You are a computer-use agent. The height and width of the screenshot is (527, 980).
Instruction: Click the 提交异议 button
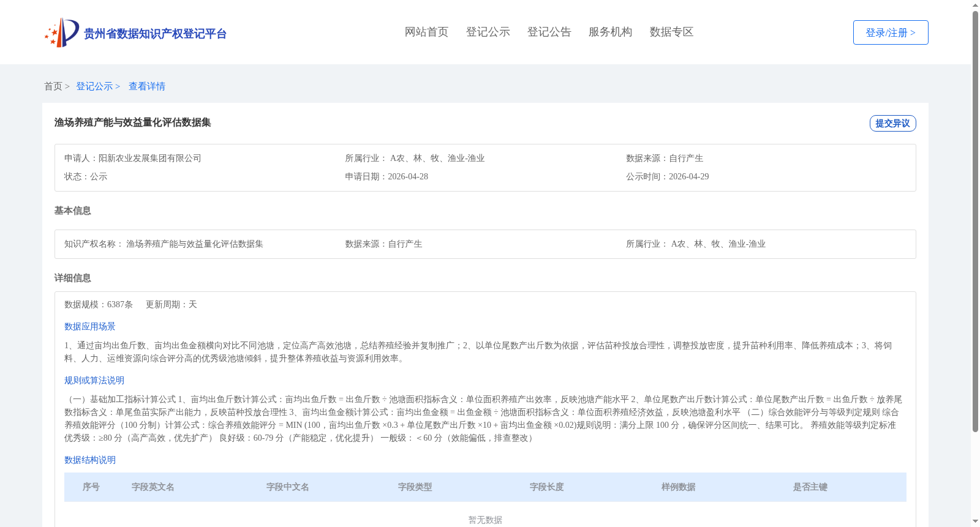(892, 123)
